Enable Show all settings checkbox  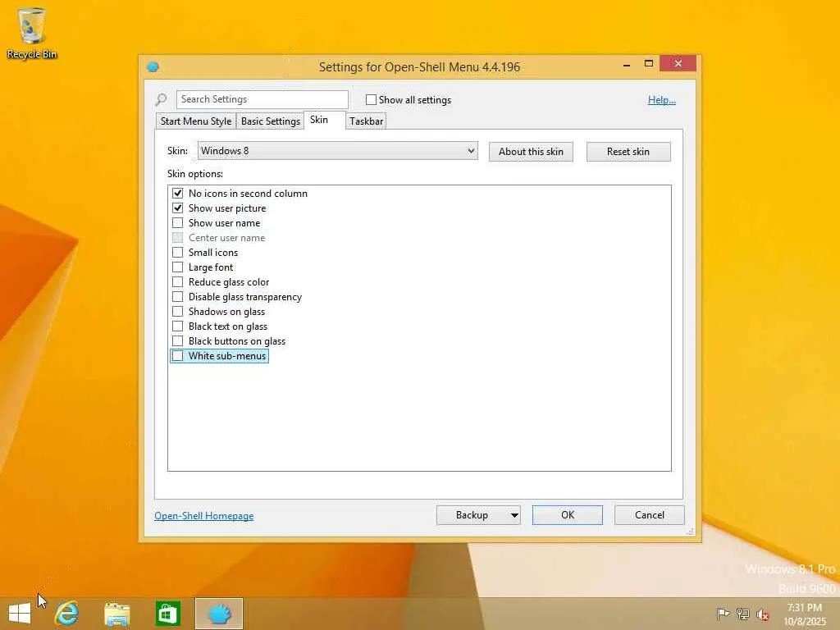[371, 99]
